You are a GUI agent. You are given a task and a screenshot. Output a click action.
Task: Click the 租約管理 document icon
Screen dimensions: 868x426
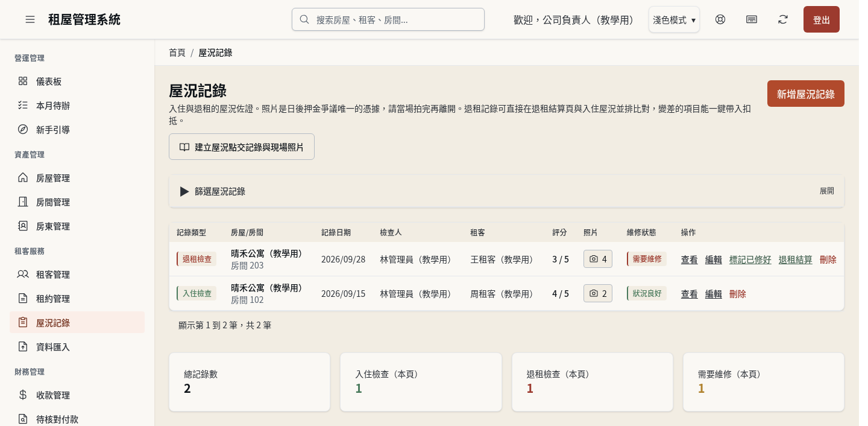[23, 298]
